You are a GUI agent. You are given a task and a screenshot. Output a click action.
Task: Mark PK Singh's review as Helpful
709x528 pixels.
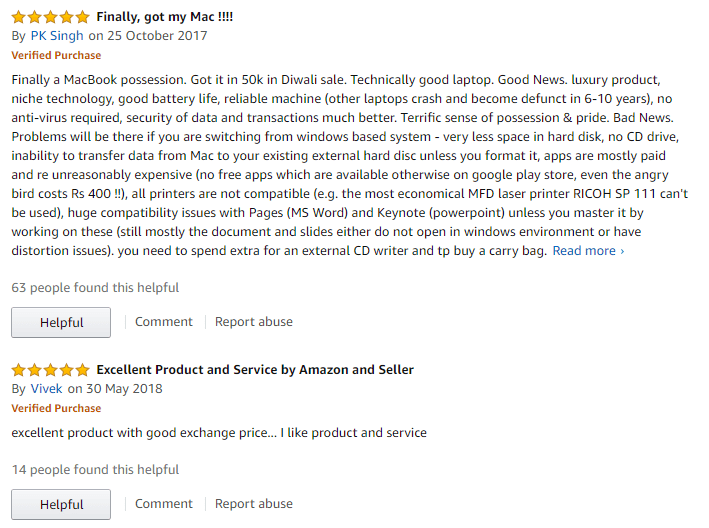tap(61, 322)
